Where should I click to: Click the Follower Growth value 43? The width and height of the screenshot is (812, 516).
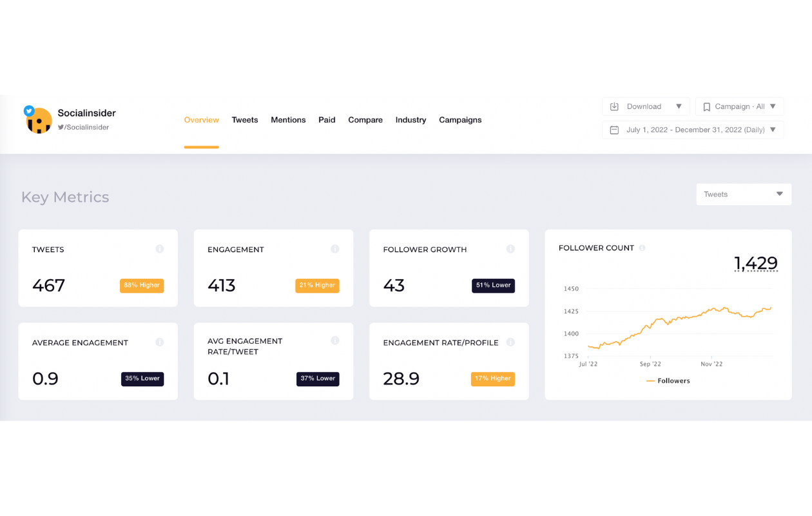[x=394, y=285]
